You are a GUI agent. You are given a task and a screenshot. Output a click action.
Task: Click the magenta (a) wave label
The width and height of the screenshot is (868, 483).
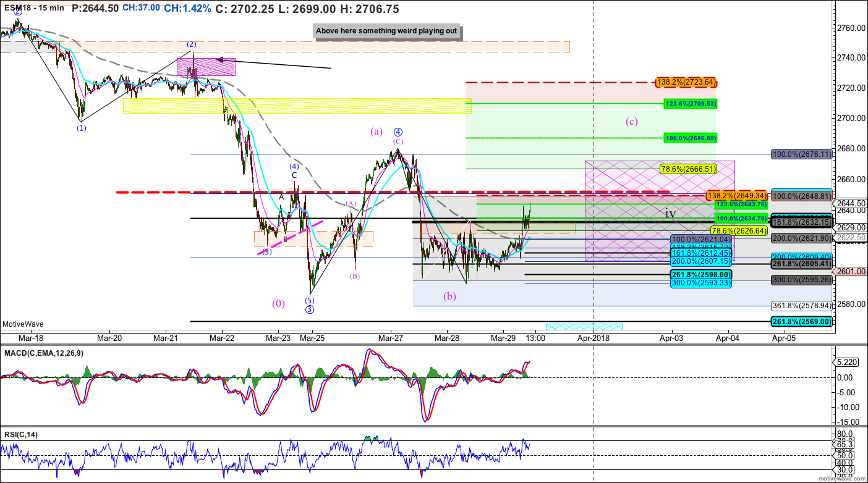[x=377, y=131]
